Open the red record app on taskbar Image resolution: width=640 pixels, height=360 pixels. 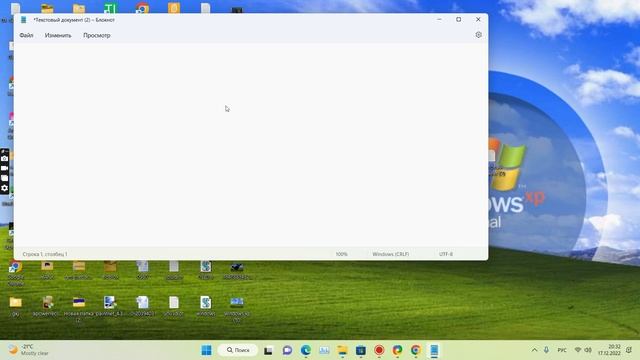click(379, 350)
